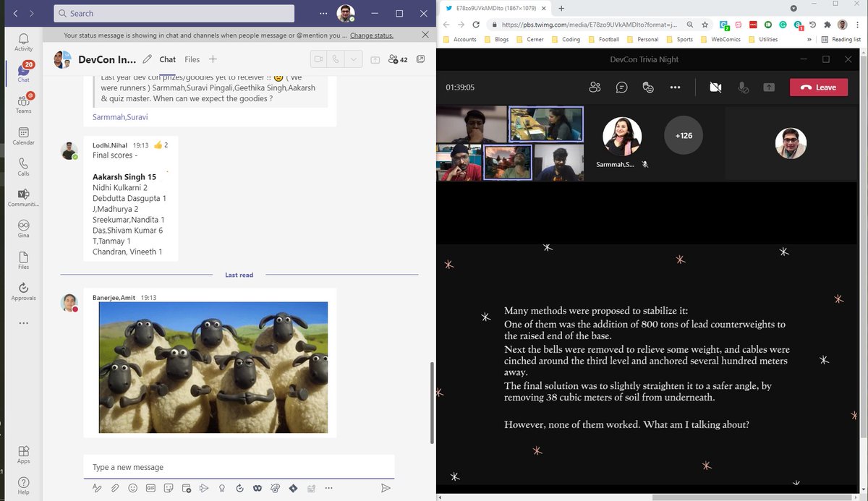Open Accounts bookmarks folder
The width and height of the screenshot is (868, 501).
(460, 39)
